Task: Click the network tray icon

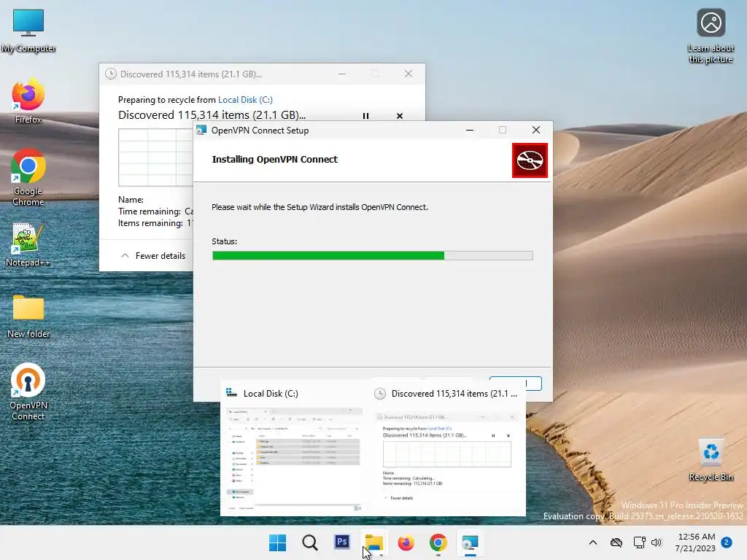Action: point(639,542)
